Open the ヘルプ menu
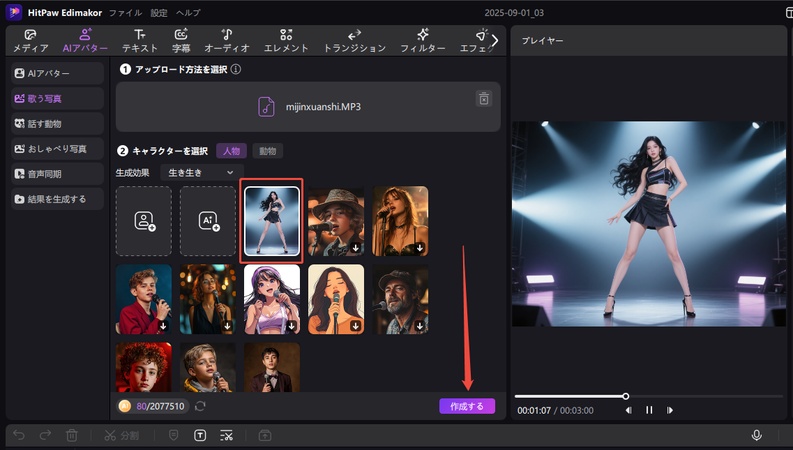The width and height of the screenshot is (793, 450). (188, 13)
